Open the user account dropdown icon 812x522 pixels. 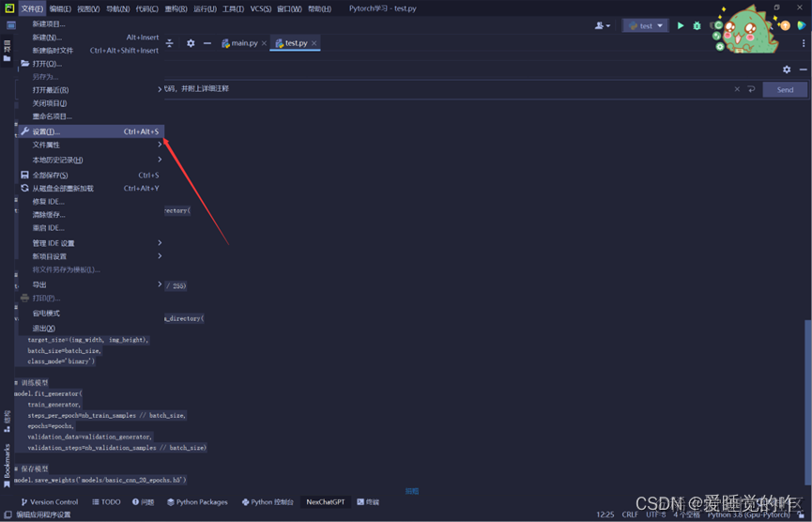[x=603, y=25]
